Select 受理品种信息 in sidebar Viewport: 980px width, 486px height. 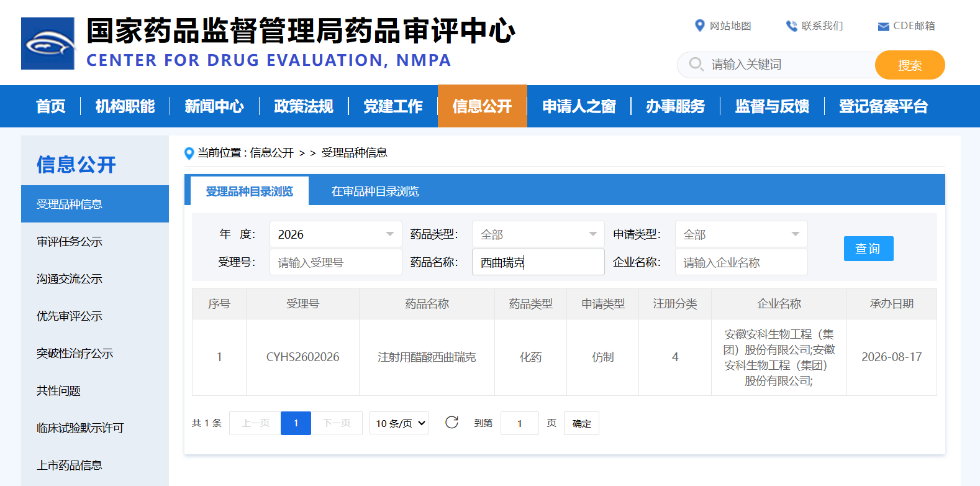point(95,204)
